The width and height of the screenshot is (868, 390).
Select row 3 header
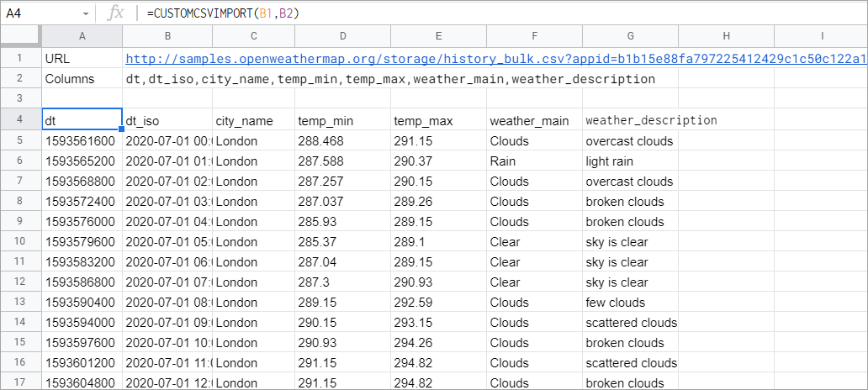(20, 97)
